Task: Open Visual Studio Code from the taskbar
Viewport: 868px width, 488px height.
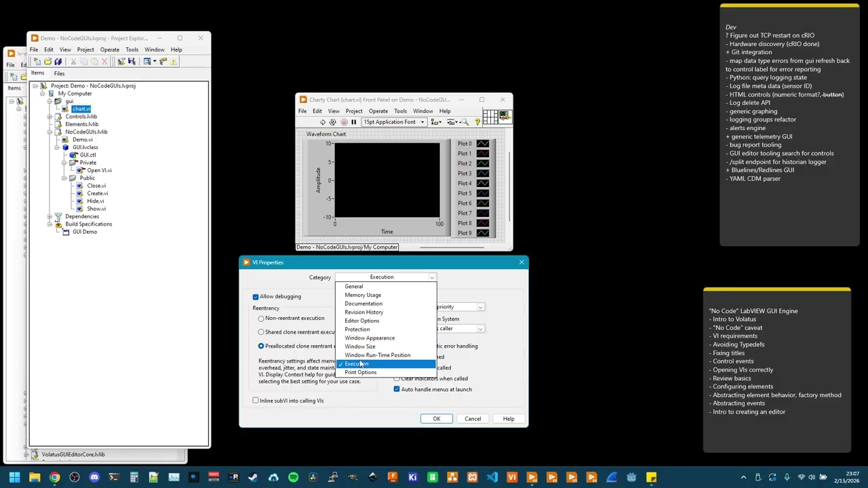Action: [492, 477]
